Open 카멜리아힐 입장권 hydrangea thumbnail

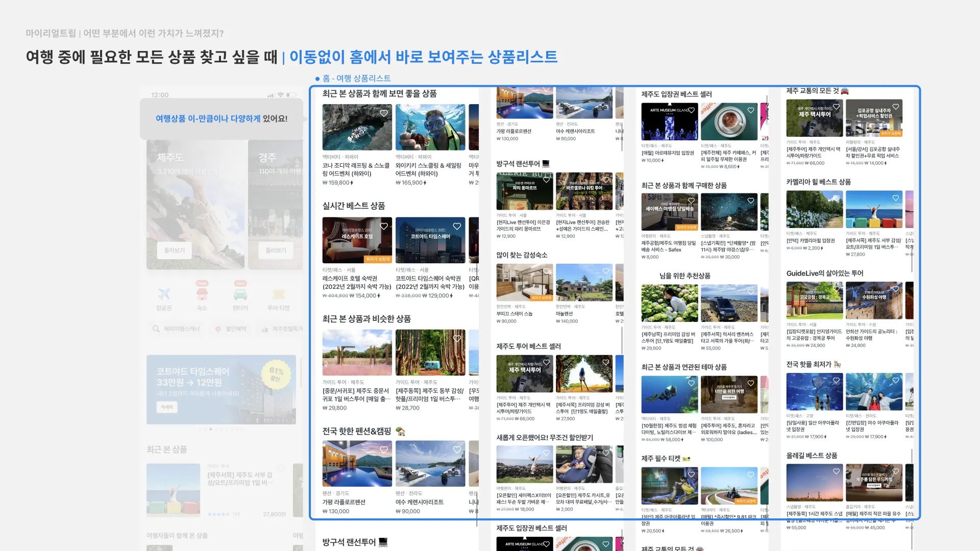pyautogui.click(x=814, y=209)
